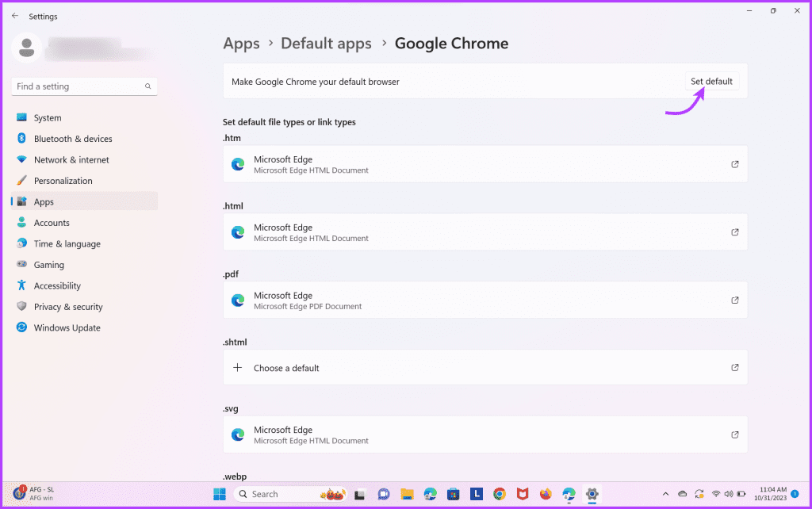
Task: Open the Windows Start menu
Action: [x=220, y=494]
